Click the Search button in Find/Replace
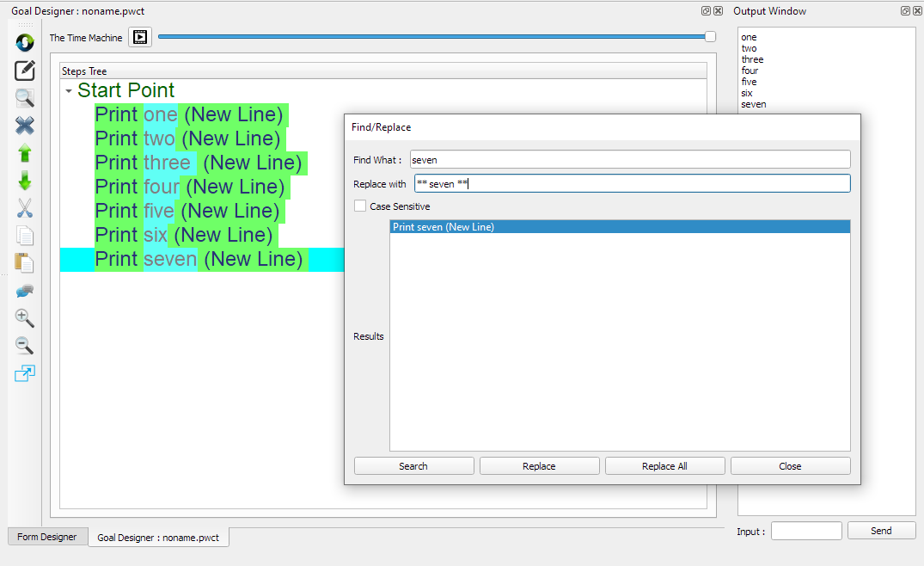The width and height of the screenshot is (924, 566). tap(413, 466)
